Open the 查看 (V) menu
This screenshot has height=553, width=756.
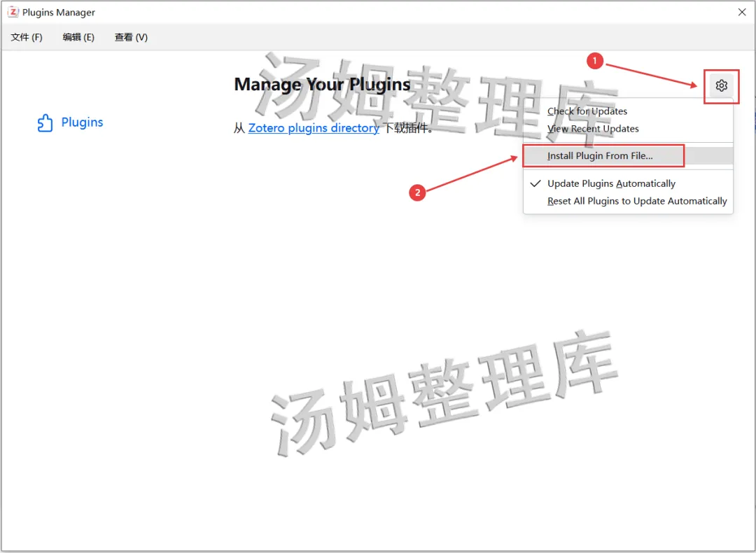(x=131, y=37)
